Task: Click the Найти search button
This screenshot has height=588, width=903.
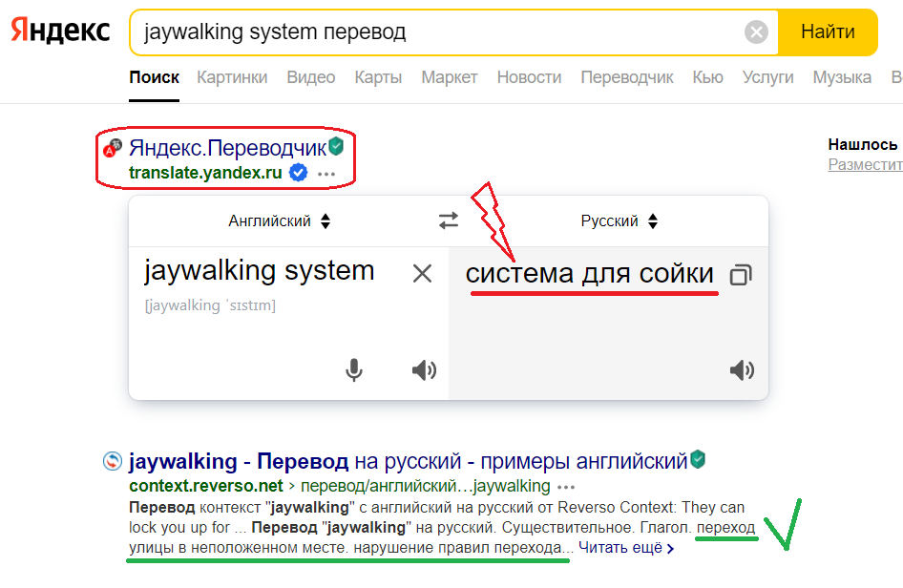Action: (x=828, y=31)
